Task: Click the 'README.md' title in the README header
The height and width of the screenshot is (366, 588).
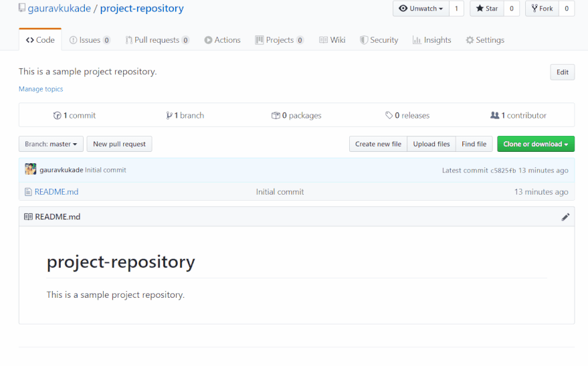Action: (58, 217)
